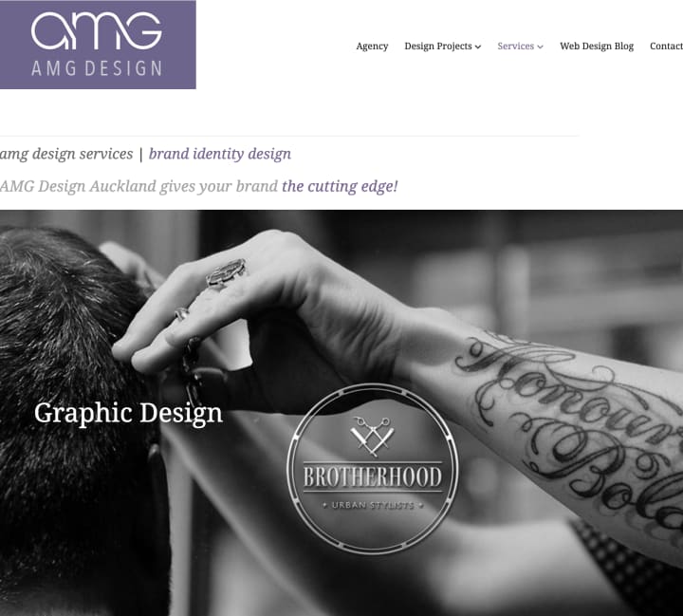
Task: Open the Agency menu item
Action: click(x=372, y=47)
